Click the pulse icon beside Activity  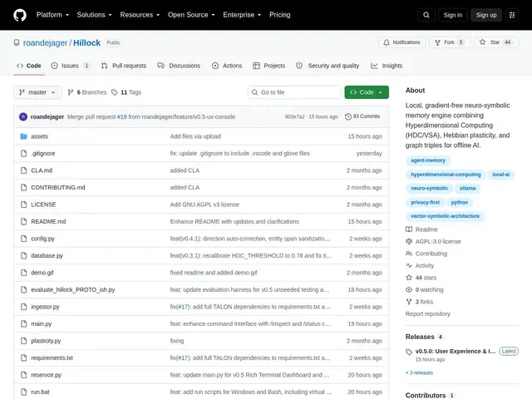(409, 266)
